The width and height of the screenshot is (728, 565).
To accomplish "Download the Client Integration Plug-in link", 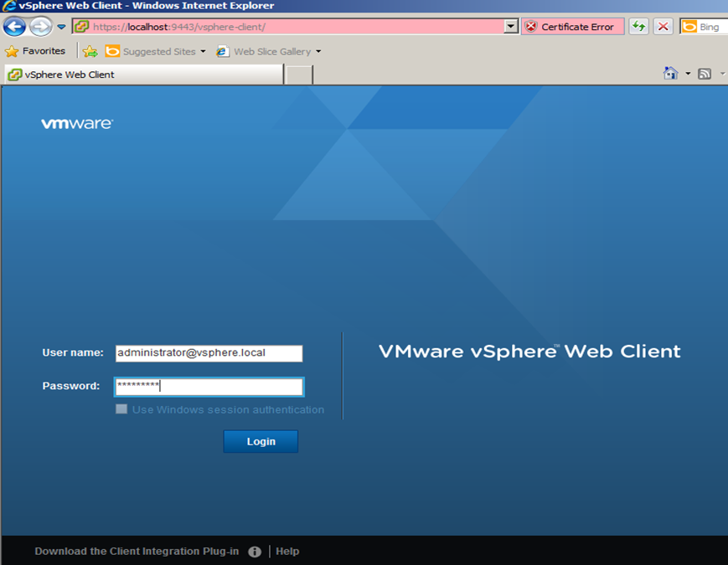I will coord(137,551).
